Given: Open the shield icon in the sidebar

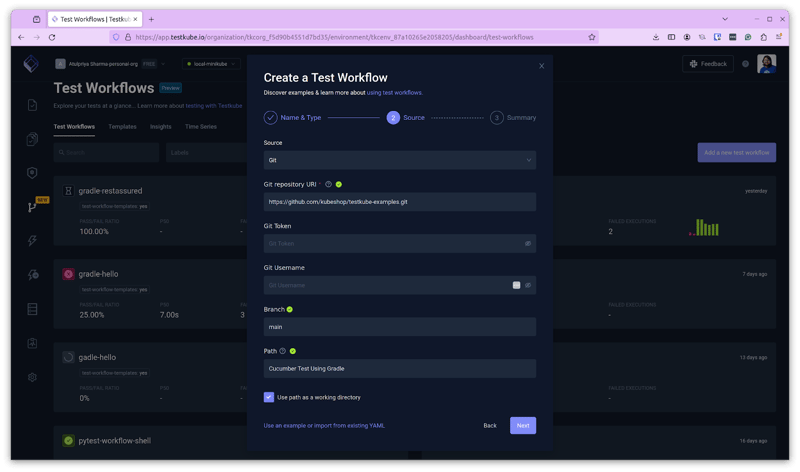Looking at the screenshot, I should point(32,173).
